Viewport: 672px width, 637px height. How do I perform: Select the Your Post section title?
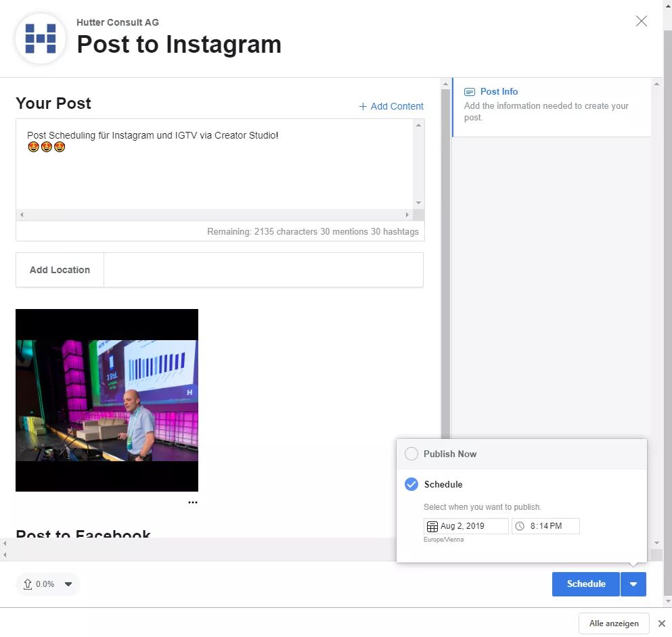(x=53, y=103)
